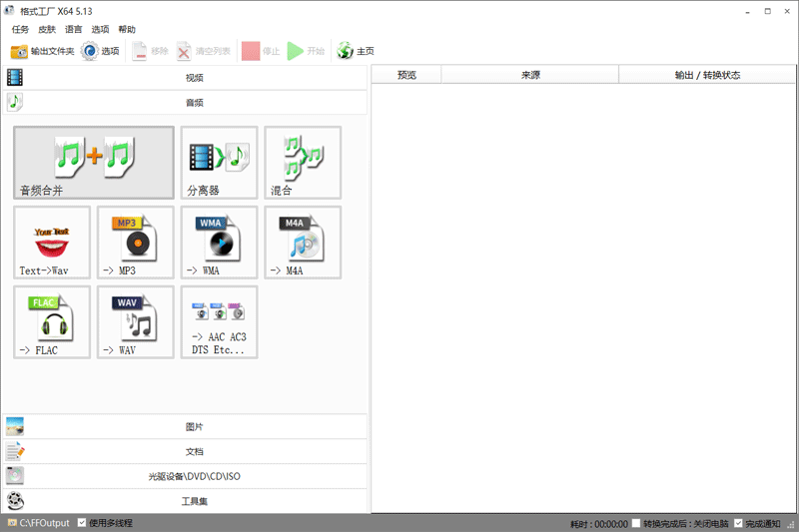
Task: Choose the -> WAV conversion tile
Action: click(136, 322)
